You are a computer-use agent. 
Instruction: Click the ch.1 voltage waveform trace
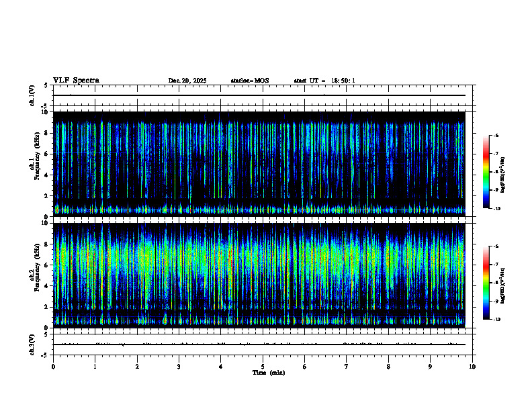259,95
